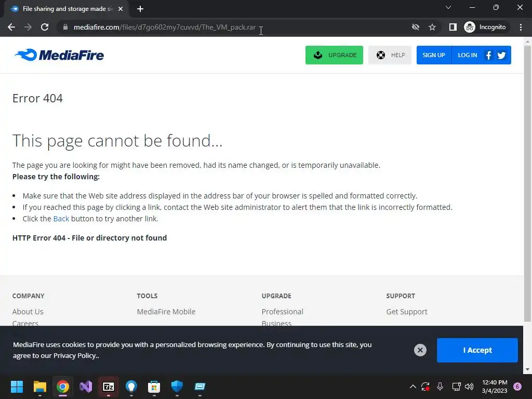This screenshot has width=532, height=399.
Task: View site information via lock icon
Action: click(x=65, y=27)
